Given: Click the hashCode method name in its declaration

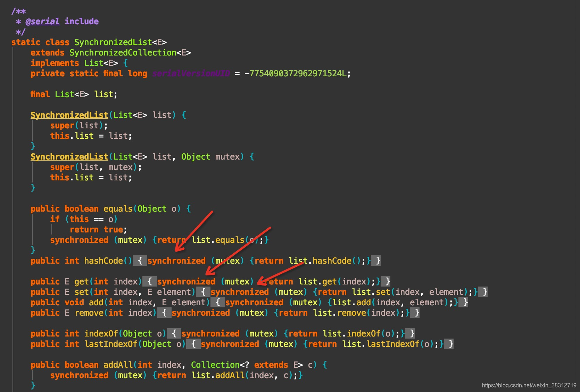Looking at the screenshot, I should click(x=103, y=261).
